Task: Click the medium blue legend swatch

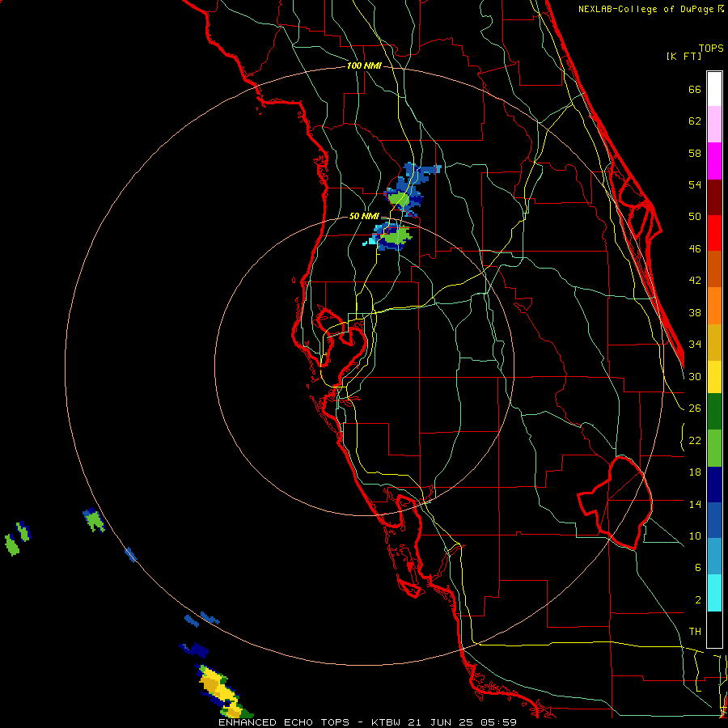Action: (714, 520)
